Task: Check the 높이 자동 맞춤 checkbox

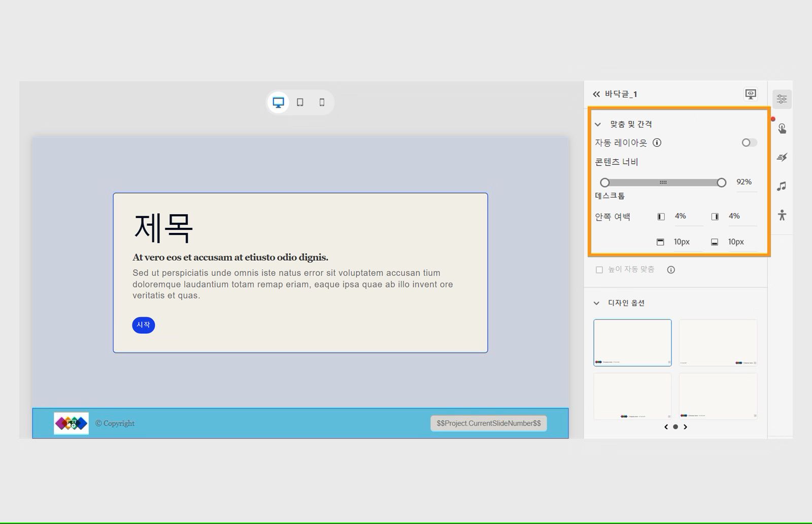Action: tap(599, 269)
